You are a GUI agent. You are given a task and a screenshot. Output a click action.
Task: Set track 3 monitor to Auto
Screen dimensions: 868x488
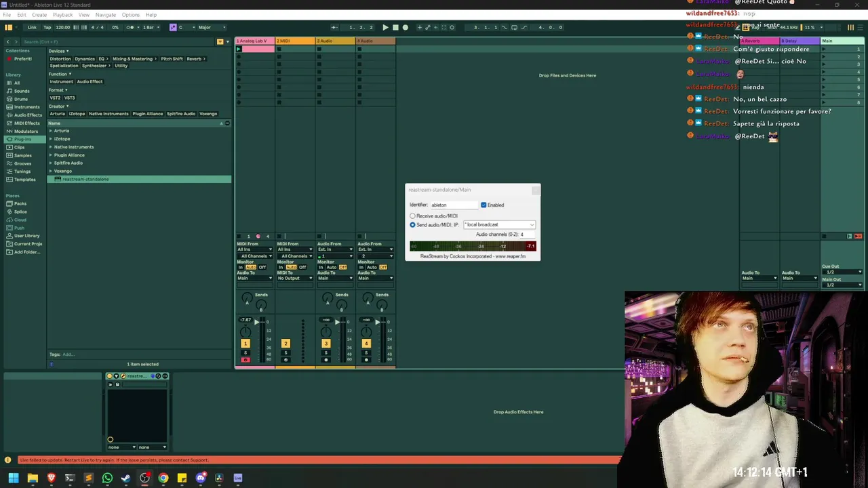click(x=332, y=267)
